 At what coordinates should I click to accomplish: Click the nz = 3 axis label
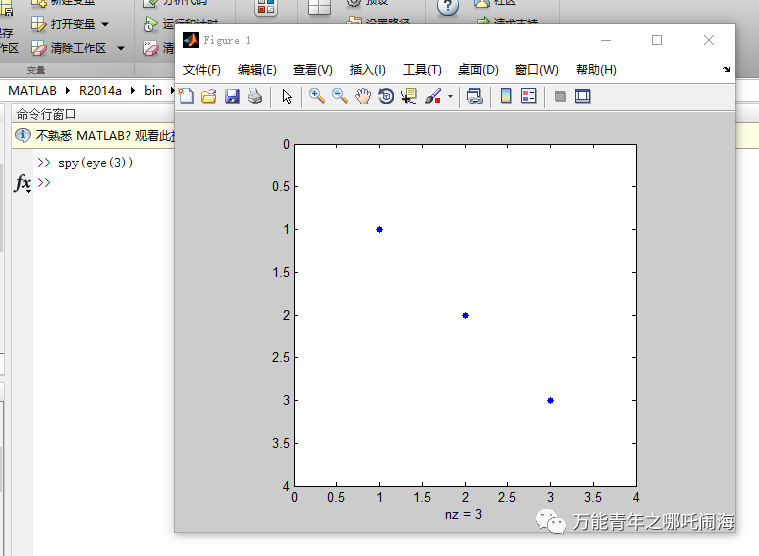click(464, 514)
